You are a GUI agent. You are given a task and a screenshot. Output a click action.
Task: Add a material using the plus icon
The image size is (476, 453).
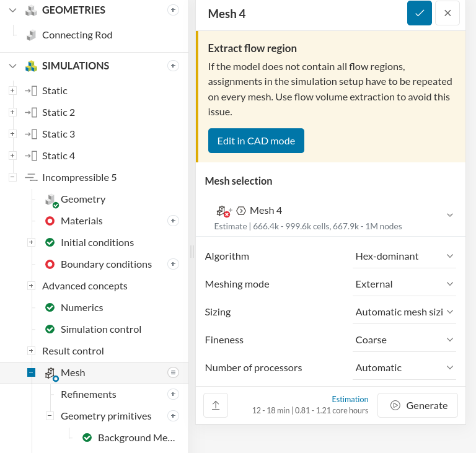click(174, 221)
